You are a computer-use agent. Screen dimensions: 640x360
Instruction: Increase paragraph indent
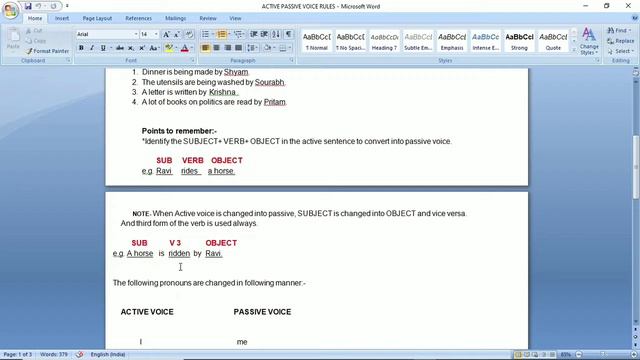pyautogui.click(x=264, y=34)
